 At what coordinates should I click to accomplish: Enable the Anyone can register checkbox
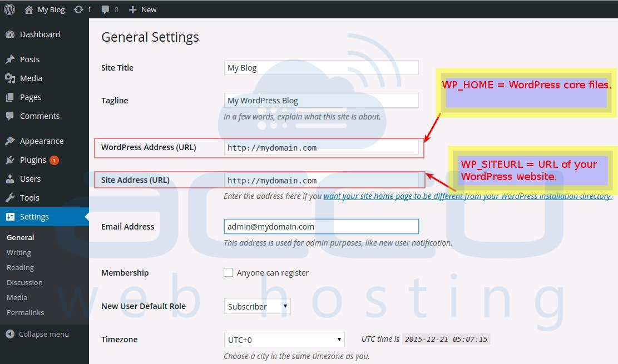228,272
